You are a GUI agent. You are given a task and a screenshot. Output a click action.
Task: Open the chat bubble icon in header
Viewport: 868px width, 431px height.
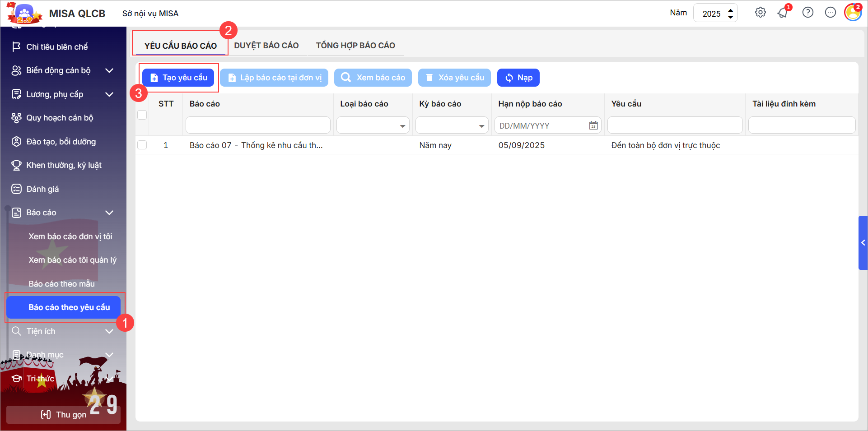pyautogui.click(x=830, y=13)
